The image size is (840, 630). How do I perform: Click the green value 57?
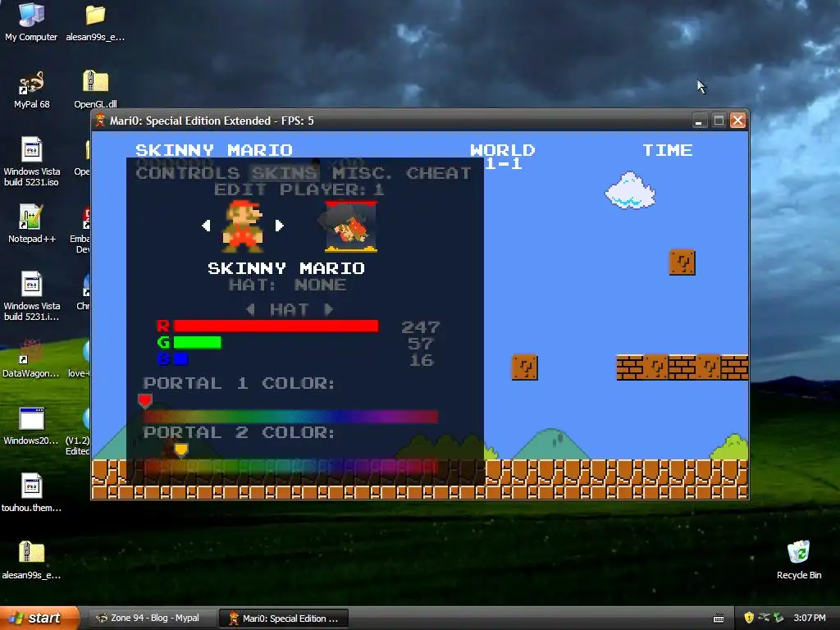click(x=421, y=344)
